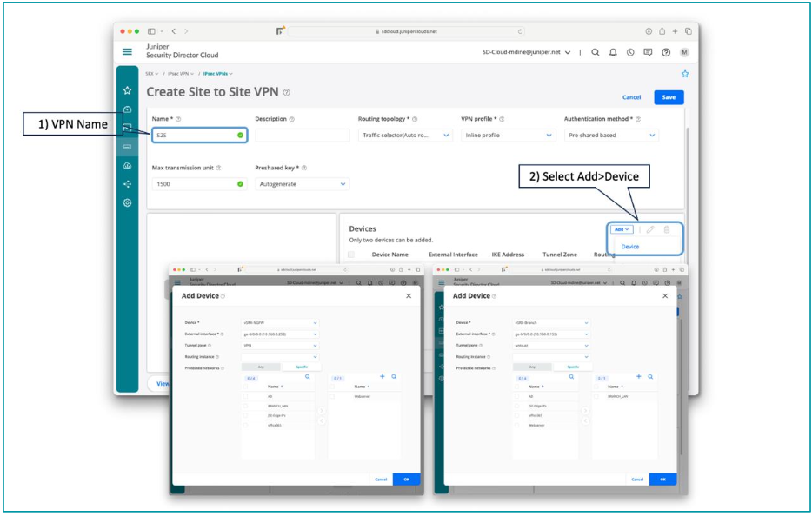Open the hamburger menu beside Juniper logo
The width and height of the screenshot is (812, 516).
127,52
